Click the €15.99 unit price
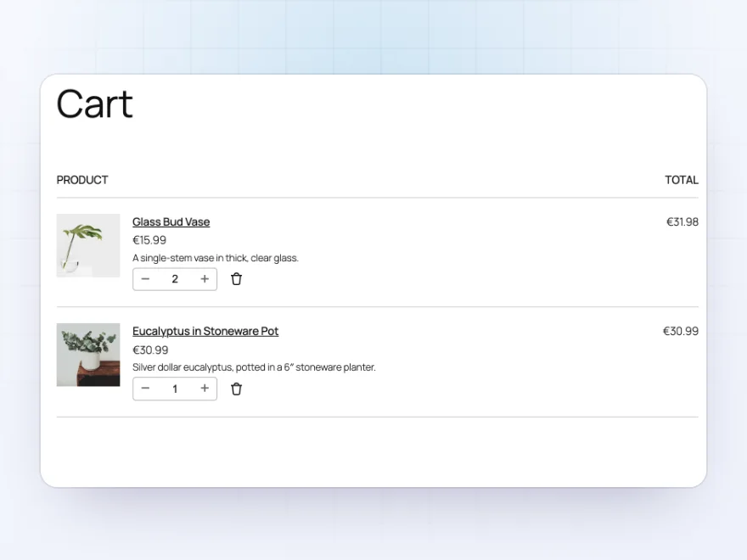 tap(149, 240)
